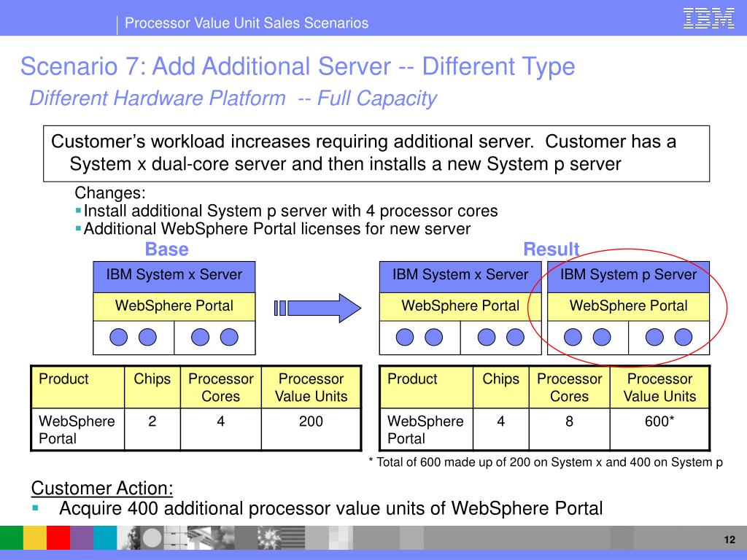The image size is (747, 560).
Task: Click 'WebSphere Portal' row label in Base table
Action: pos(77,430)
